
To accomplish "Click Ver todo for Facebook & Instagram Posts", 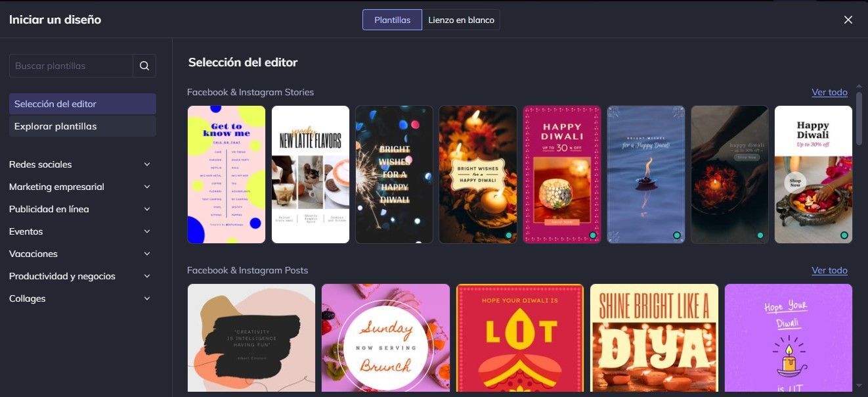I will pyautogui.click(x=829, y=270).
